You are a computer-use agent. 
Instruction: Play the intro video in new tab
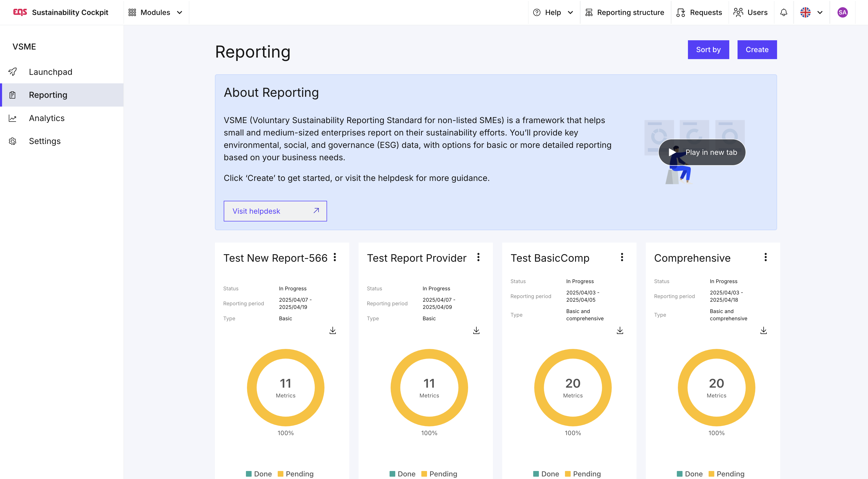pyautogui.click(x=702, y=152)
